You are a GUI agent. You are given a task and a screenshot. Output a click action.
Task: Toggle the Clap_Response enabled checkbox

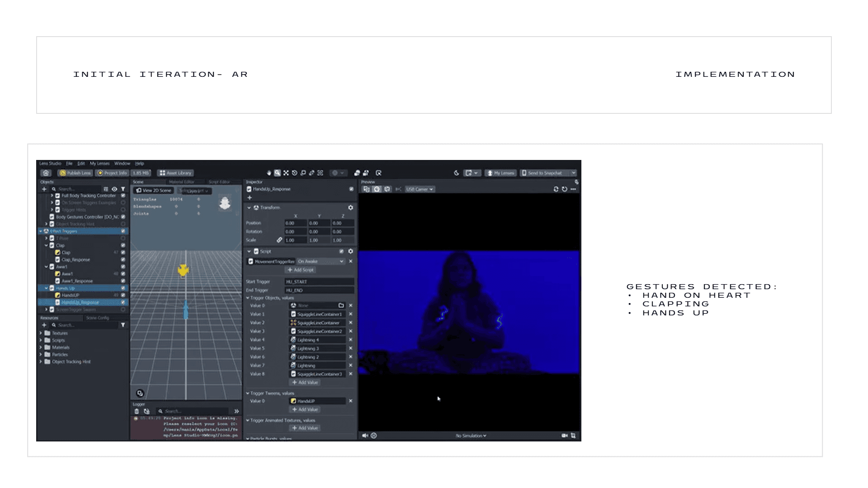click(x=123, y=260)
